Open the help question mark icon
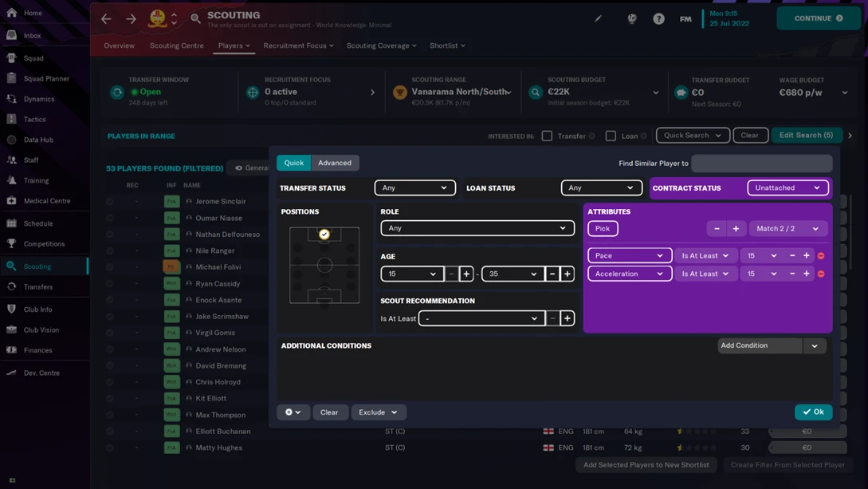 click(658, 18)
